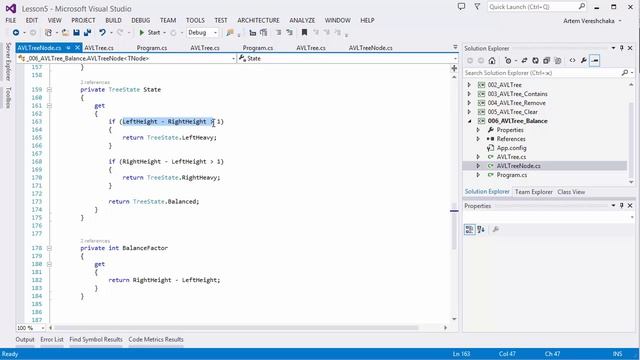The image size is (640, 360).
Task: Click the uncomment selected lines toolbar icon
Action: click(289, 32)
